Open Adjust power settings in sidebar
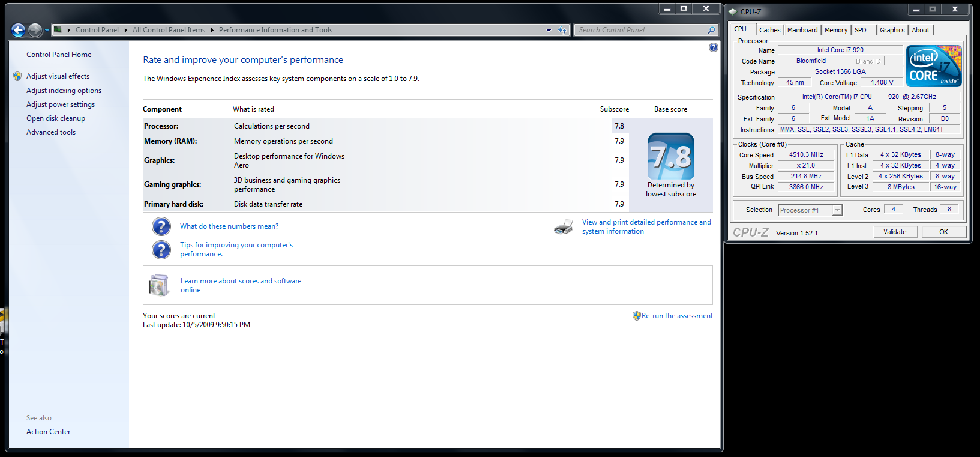Viewport: 980px width, 457px height. 61,104
